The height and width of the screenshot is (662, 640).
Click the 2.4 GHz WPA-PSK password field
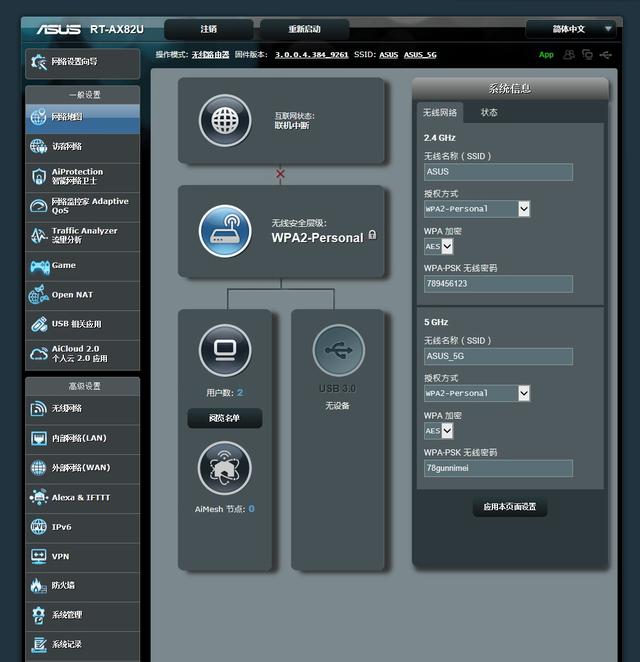point(498,284)
